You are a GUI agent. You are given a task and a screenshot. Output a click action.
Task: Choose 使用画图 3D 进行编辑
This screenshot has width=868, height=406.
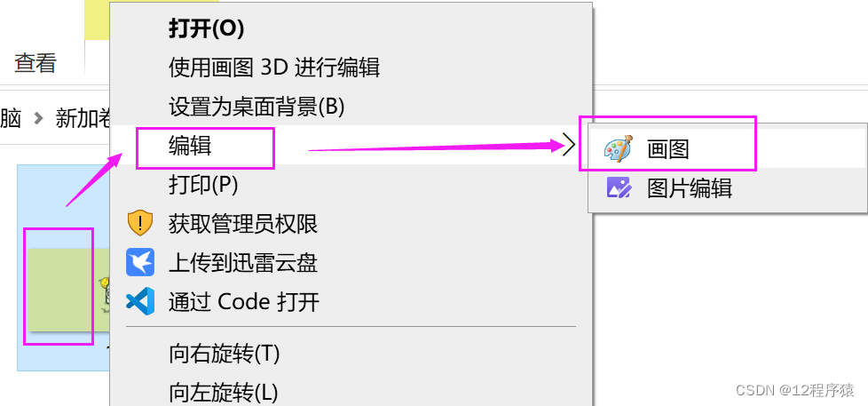click(x=274, y=68)
